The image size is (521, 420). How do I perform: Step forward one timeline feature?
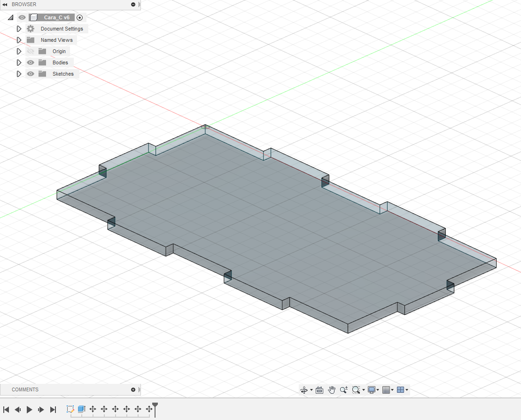coord(41,409)
